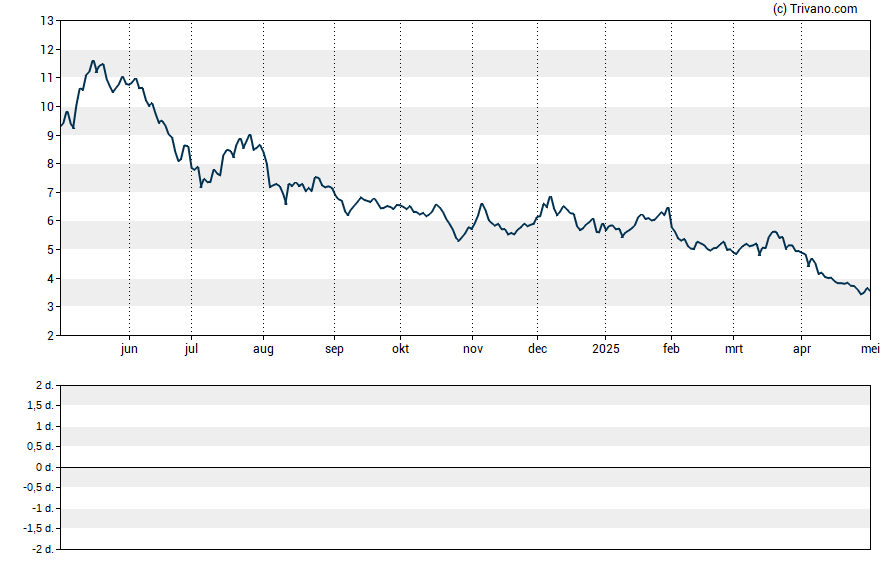Click the '-1,5 d.' volume axis label
The width and height of the screenshot is (888, 565).
(39, 528)
